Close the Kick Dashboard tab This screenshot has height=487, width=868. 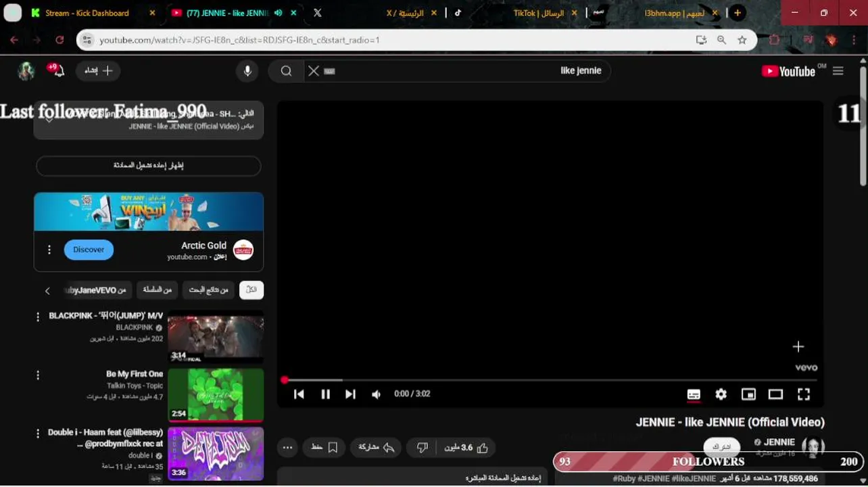coord(152,13)
